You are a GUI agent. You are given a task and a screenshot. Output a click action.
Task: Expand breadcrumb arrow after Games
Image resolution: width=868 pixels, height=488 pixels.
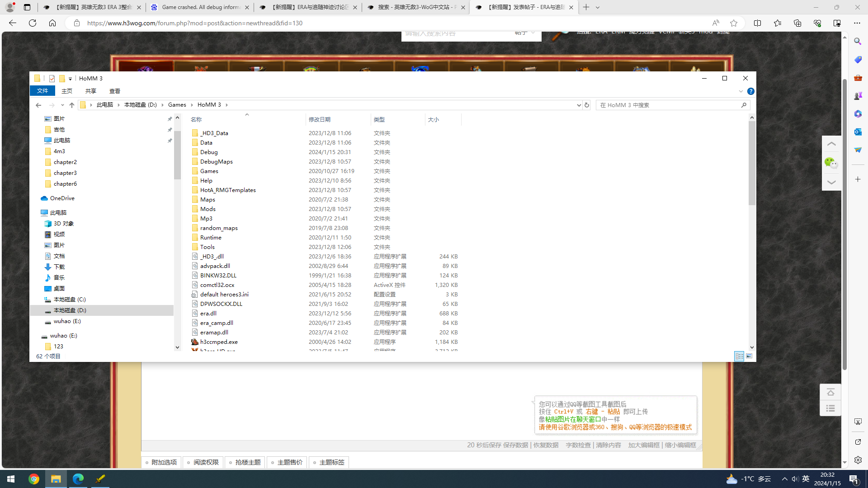192,105
